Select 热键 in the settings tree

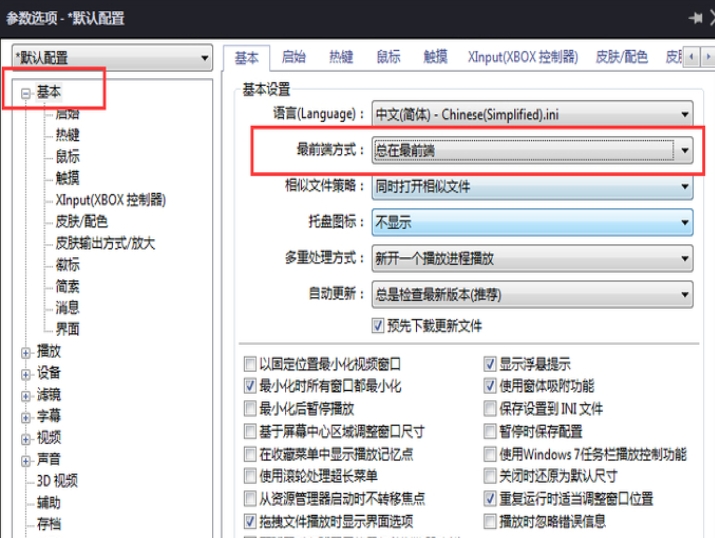coord(67,134)
